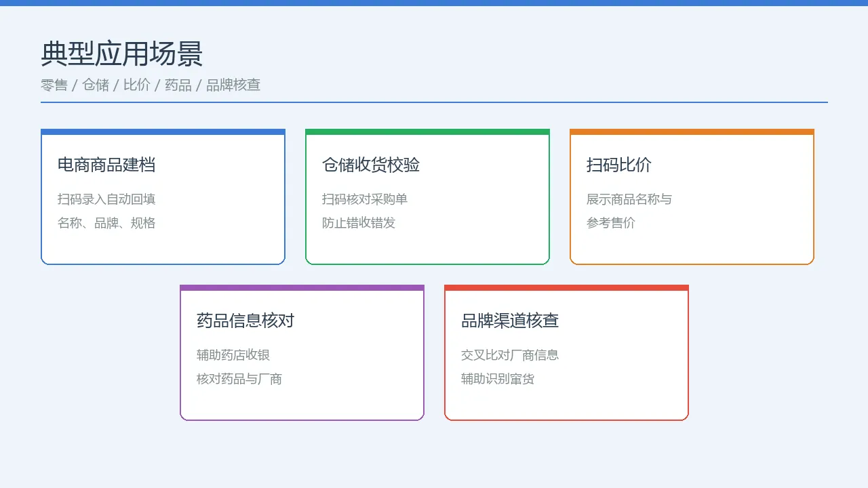Click the text 核对药品与厂商
Viewport: 868px width, 488px height.
[x=239, y=379]
